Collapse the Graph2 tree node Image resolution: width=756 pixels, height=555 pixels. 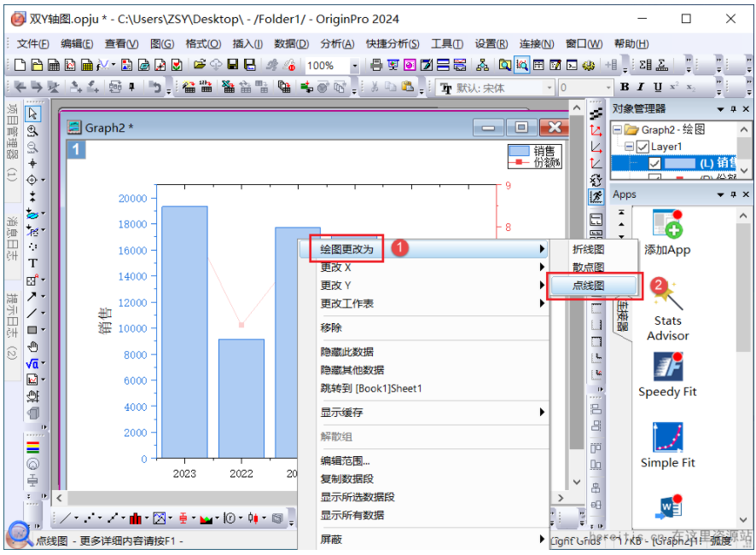617,130
